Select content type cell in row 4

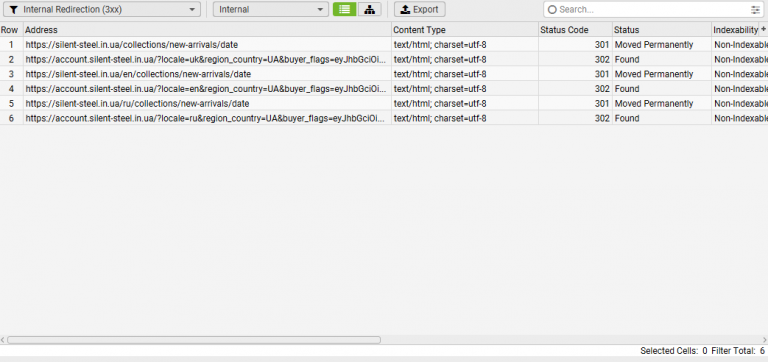click(465, 89)
